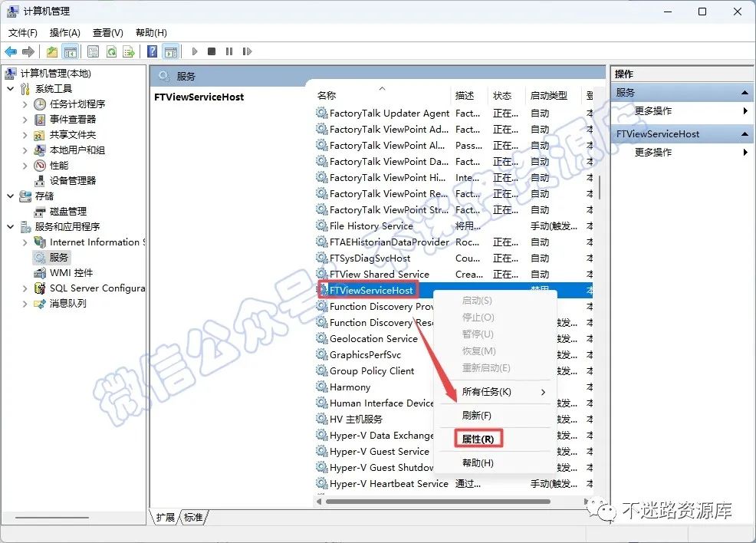The width and height of the screenshot is (756, 543).
Task: Click the Internet Information Services icon
Action: click(x=40, y=242)
